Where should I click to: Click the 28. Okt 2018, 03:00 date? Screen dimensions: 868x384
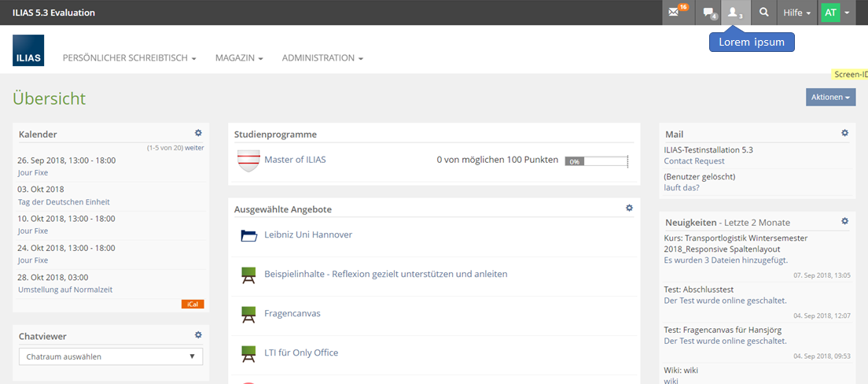tap(53, 278)
